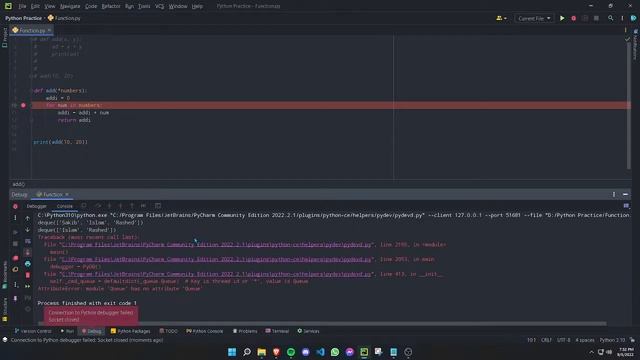
Task: Open the first pydevd.py traceback link at line 2195
Action: [216, 244]
